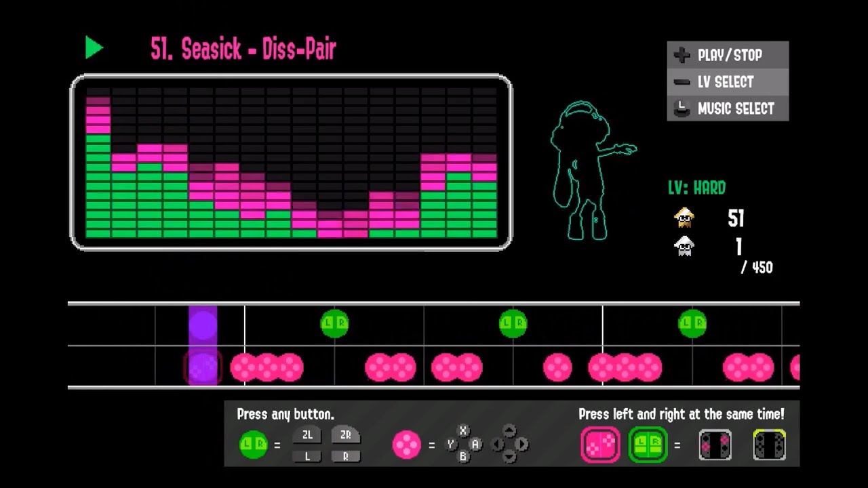The width and height of the screenshot is (868, 488).
Task: Click the white squid current score icon
Action: tap(685, 245)
